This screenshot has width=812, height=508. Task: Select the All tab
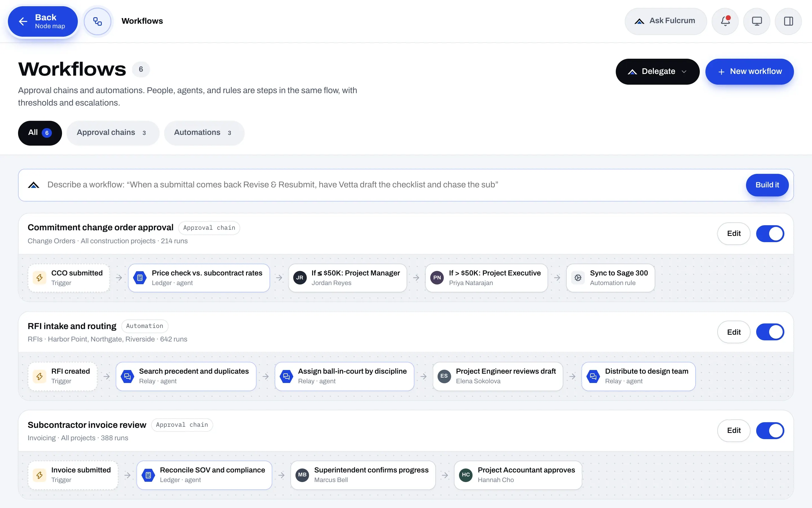coord(40,133)
